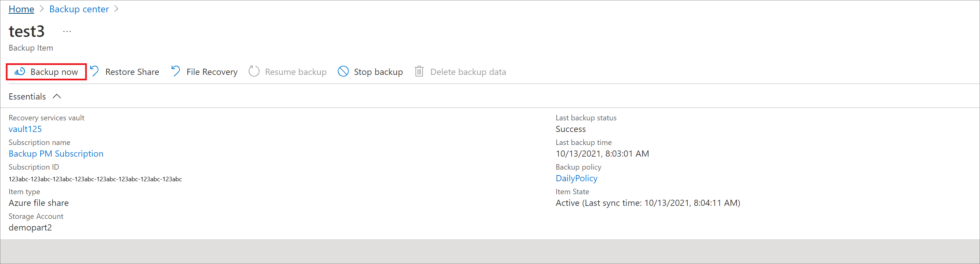Click the Delete backup data trash icon

pos(419,71)
